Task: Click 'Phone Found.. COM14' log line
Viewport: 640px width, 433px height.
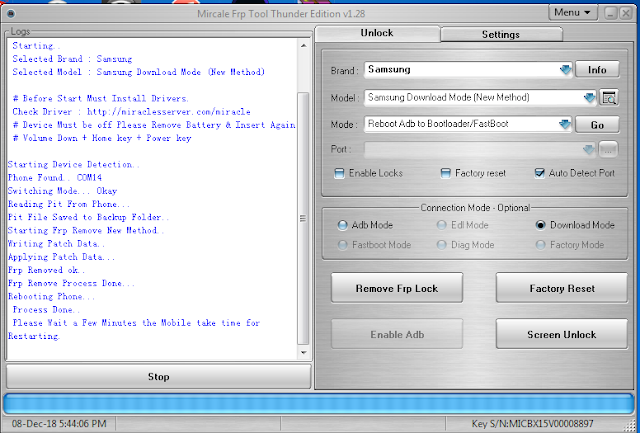Action: coord(55,178)
